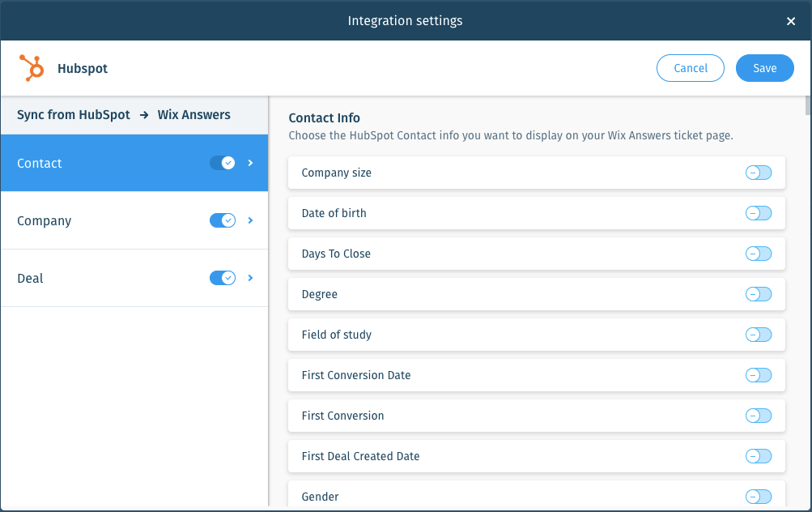Click the Degree label

[x=320, y=294]
